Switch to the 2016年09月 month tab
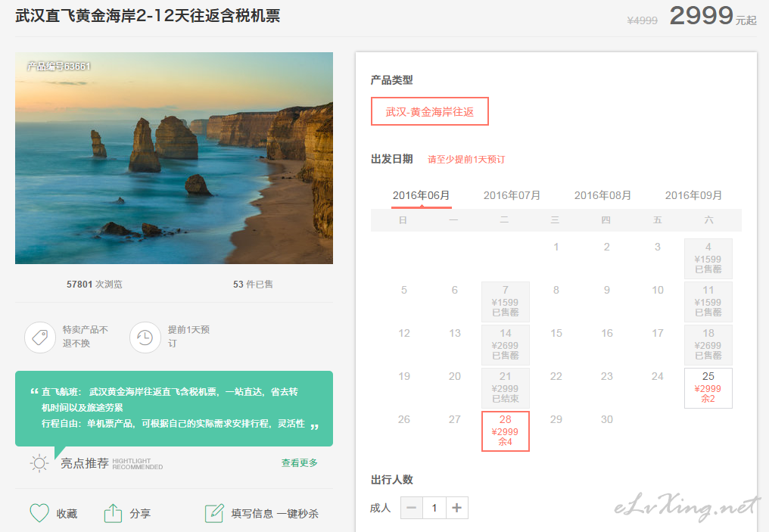Viewport: 769px width, 532px height. pos(693,196)
